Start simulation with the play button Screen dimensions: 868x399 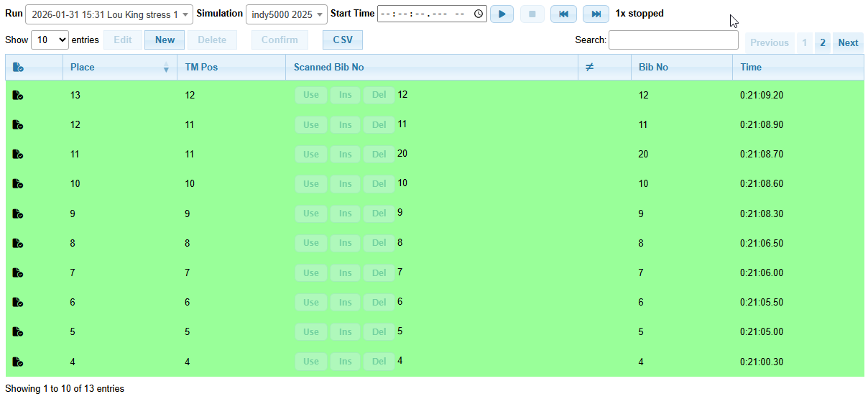502,14
